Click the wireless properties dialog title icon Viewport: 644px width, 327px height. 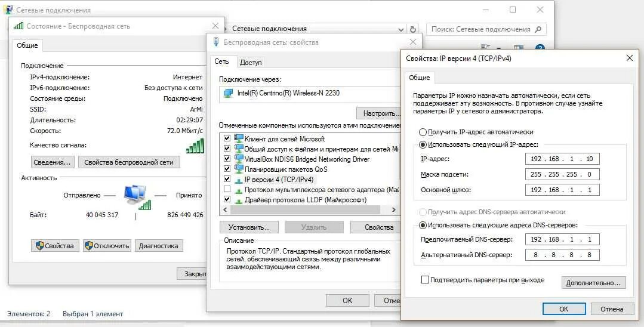[216, 42]
